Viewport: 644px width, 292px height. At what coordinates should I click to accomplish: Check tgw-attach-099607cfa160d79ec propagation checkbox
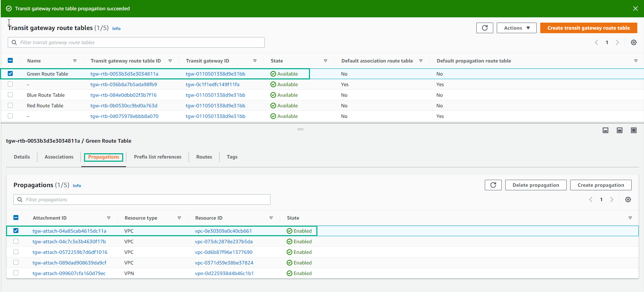coord(16,273)
